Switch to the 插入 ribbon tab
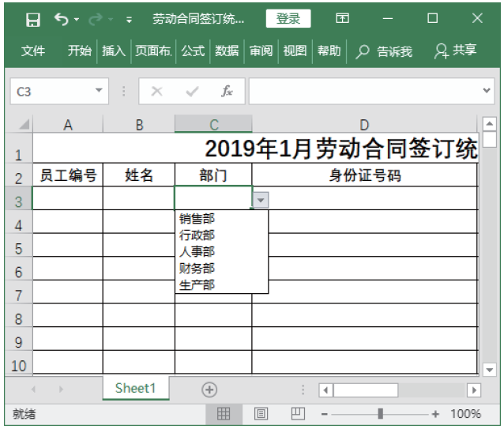This screenshot has width=504, height=429. (114, 51)
